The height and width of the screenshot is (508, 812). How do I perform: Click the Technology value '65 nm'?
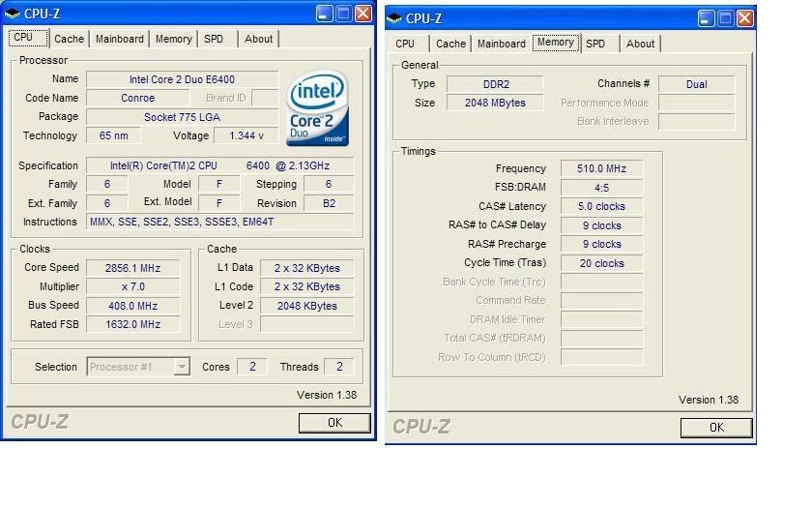click(x=113, y=135)
